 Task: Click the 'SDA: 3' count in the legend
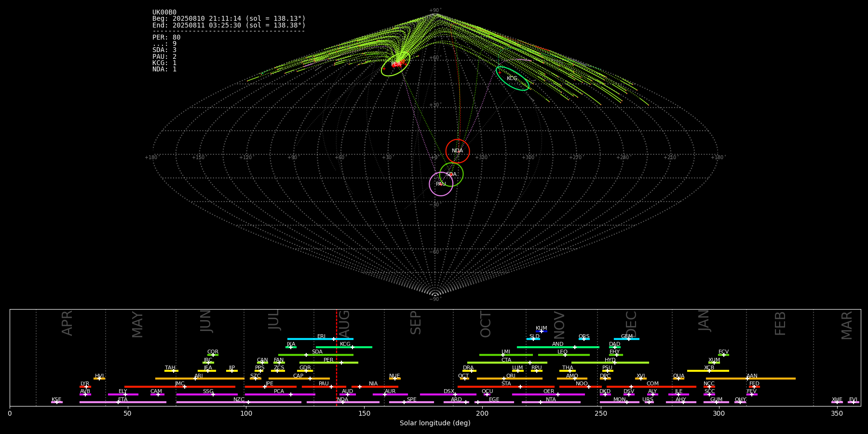(x=164, y=50)
